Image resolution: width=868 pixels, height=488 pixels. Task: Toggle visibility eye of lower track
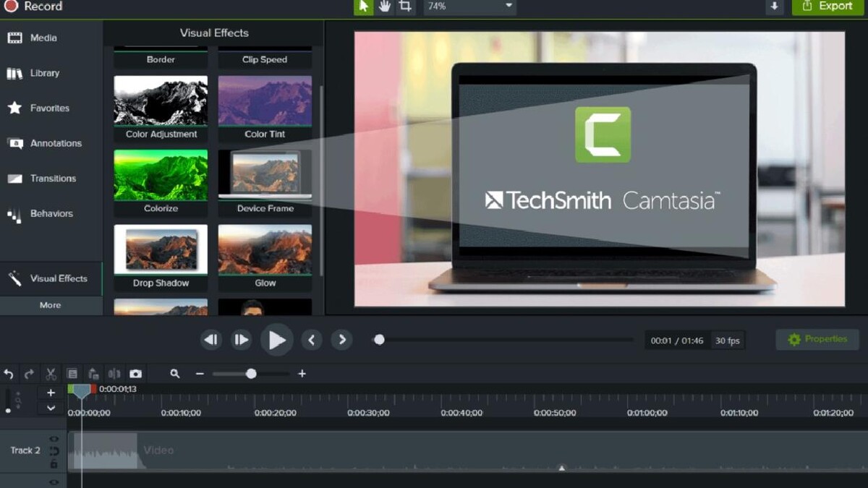54,481
